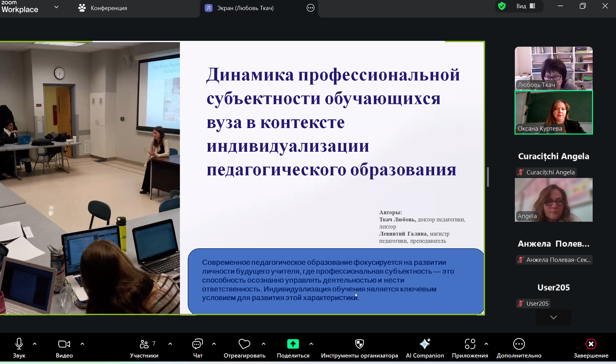The image size is (616, 364).
Task: Switch to the Conference tab
Action: pos(103,8)
